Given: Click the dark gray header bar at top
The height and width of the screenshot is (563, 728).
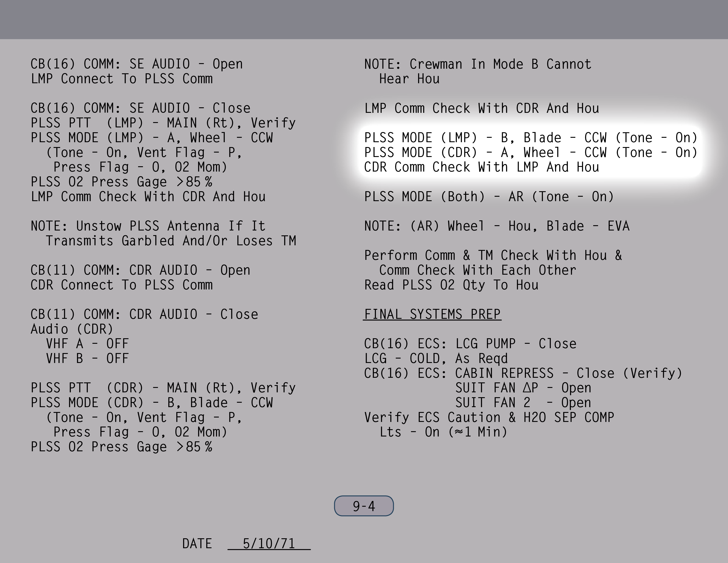Looking at the screenshot, I should [x=364, y=19].
